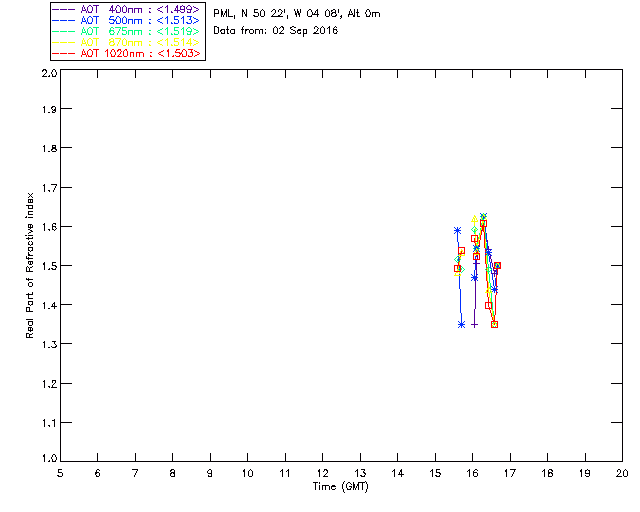Click the yellow dashed line sample in legend
This screenshot has height=512, width=640.
tap(64, 42)
